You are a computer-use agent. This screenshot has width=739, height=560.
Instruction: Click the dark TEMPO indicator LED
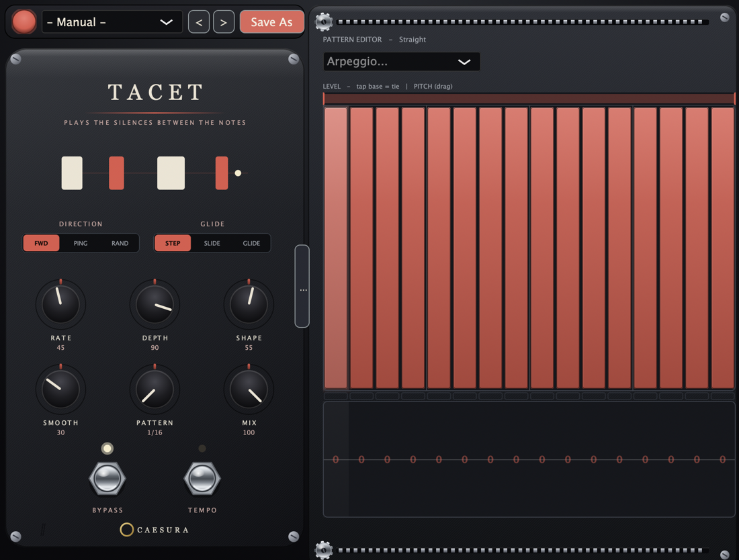[202, 449]
